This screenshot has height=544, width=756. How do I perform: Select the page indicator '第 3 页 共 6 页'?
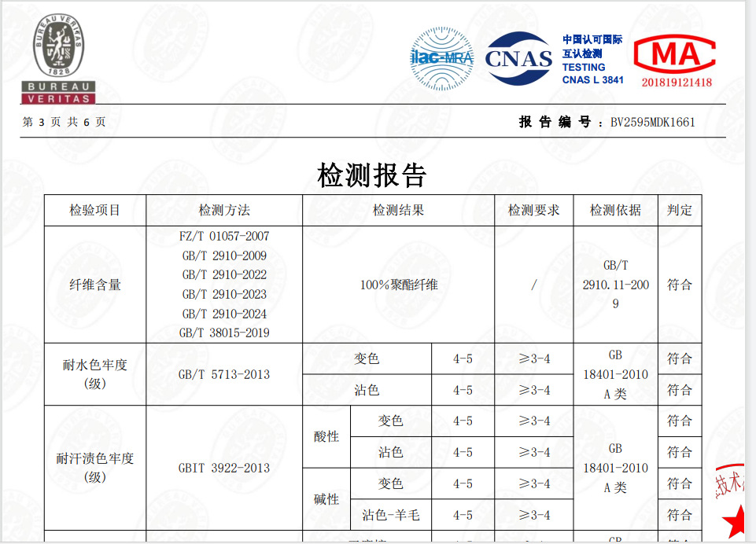[x=65, y=122]
